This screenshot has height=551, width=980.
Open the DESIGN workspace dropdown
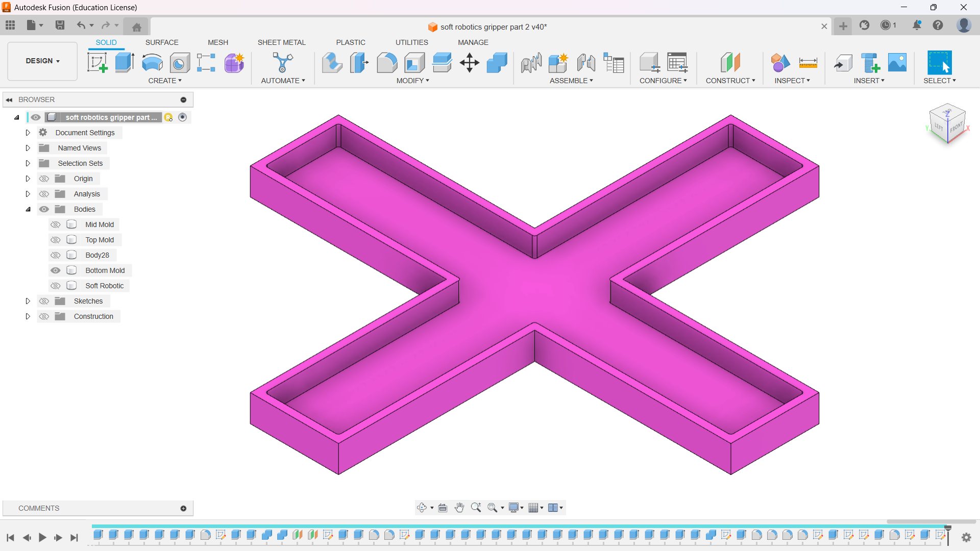click(43, 61)
